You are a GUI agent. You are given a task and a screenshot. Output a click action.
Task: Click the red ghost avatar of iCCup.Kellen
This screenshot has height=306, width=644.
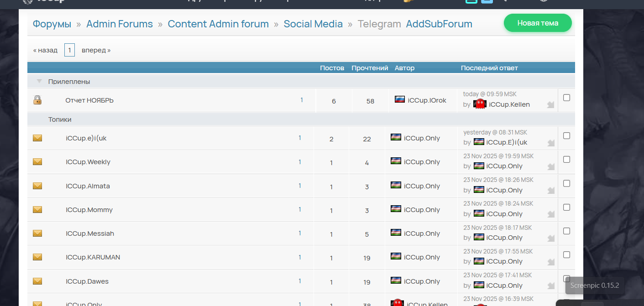point(480,104)
